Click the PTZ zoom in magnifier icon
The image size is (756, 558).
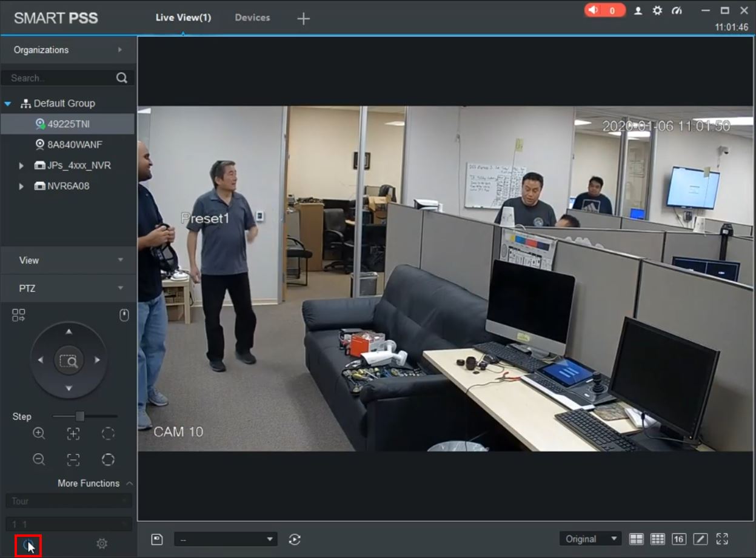pos(39,433)
